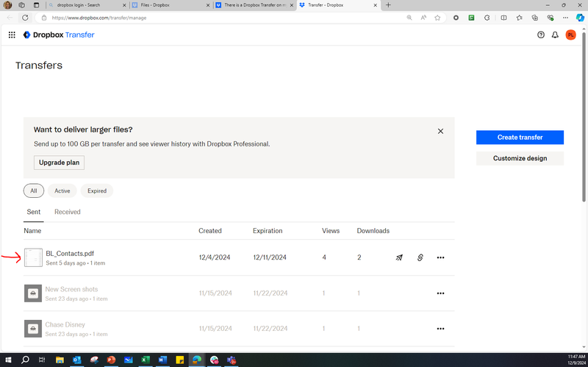This screenshot has height=367, width=588.
Task: Open more options for New Screen shots
Action: 440,293
